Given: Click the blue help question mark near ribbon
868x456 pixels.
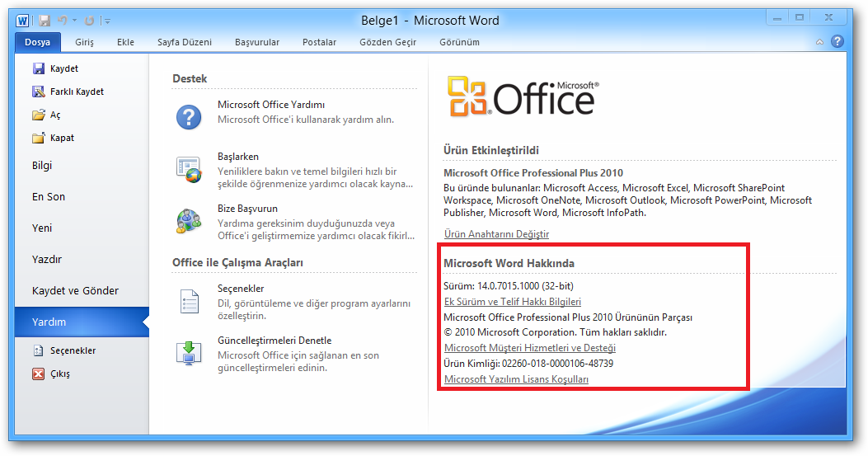Looking at the screenshot, I should [838, 41].
